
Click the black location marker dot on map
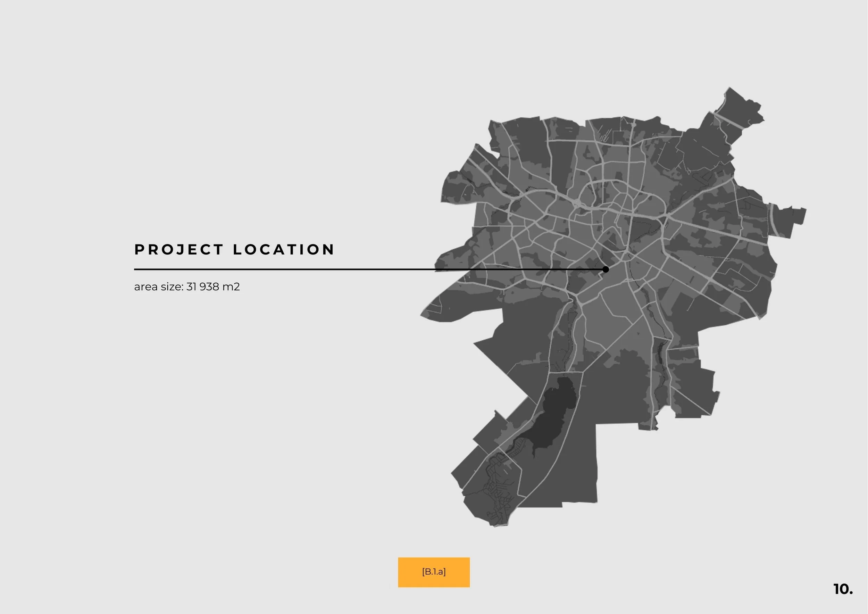[x=606, y=269]
